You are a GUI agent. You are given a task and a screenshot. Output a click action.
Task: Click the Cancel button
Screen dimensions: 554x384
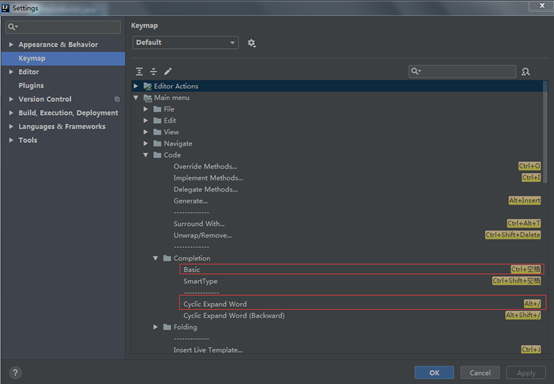tap(480, 373)
